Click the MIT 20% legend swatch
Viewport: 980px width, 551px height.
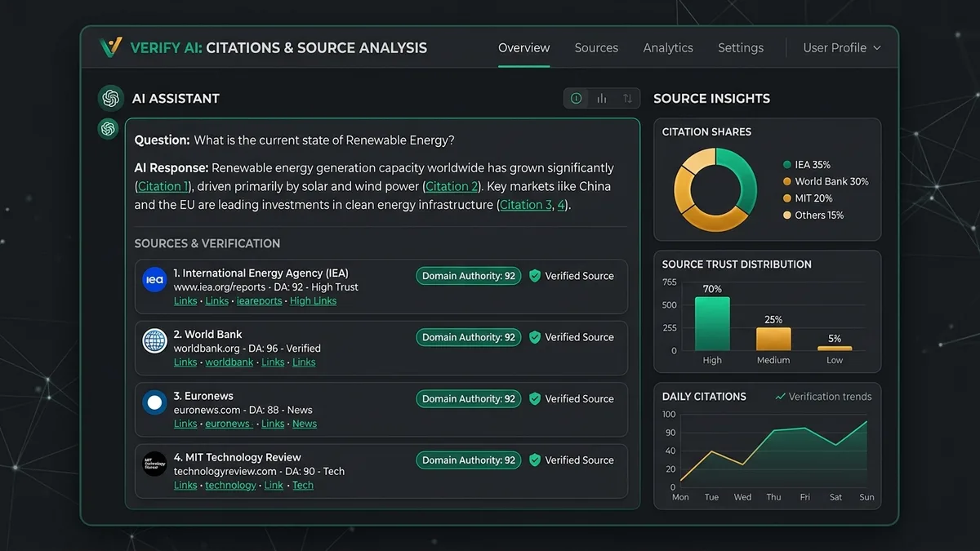[x=787, y=198]
